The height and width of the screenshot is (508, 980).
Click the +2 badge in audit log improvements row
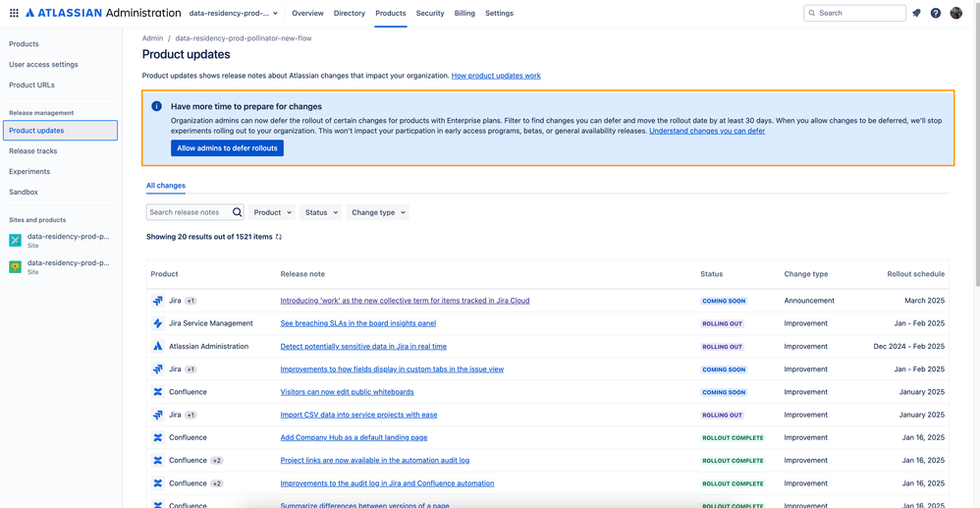[x=217, y=483]
